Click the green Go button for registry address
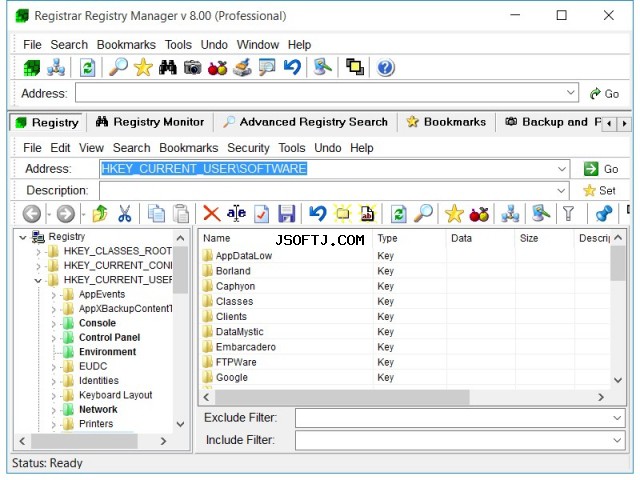The height and width of the screenshot is (480, 640). click(601, 169)
